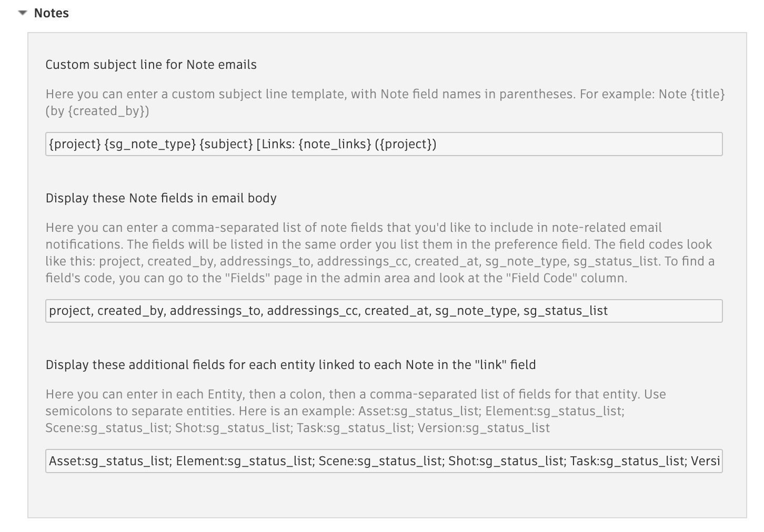Click the 'Display these additional fields' label
The height and width of the screenshot is (532, 764).
click(290, 365)
